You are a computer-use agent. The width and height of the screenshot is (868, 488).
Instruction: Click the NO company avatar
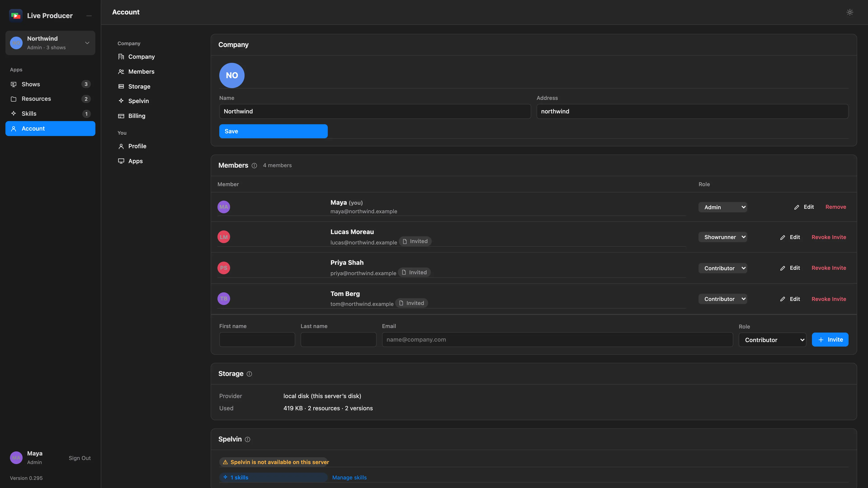[232, 75]
